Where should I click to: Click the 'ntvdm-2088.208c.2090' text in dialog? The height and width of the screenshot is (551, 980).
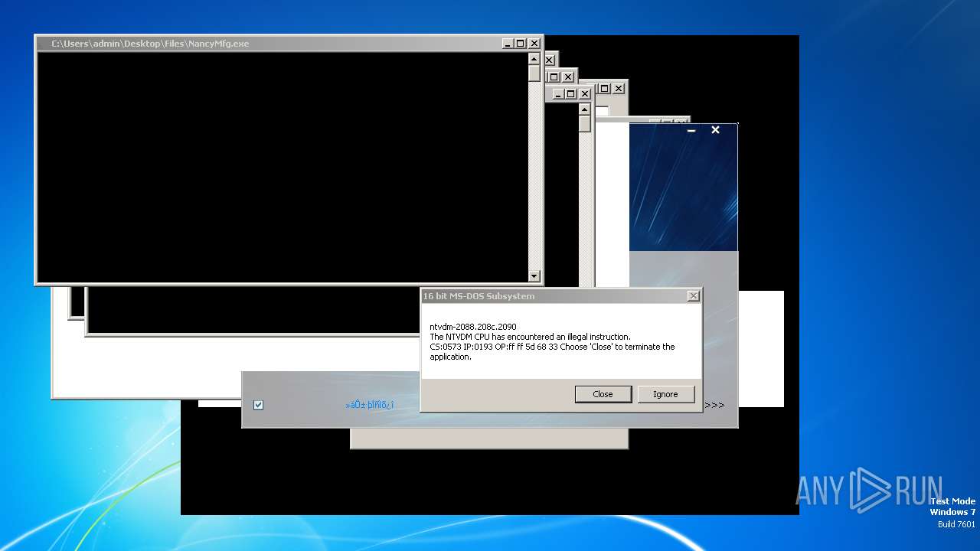pos(473,327)
